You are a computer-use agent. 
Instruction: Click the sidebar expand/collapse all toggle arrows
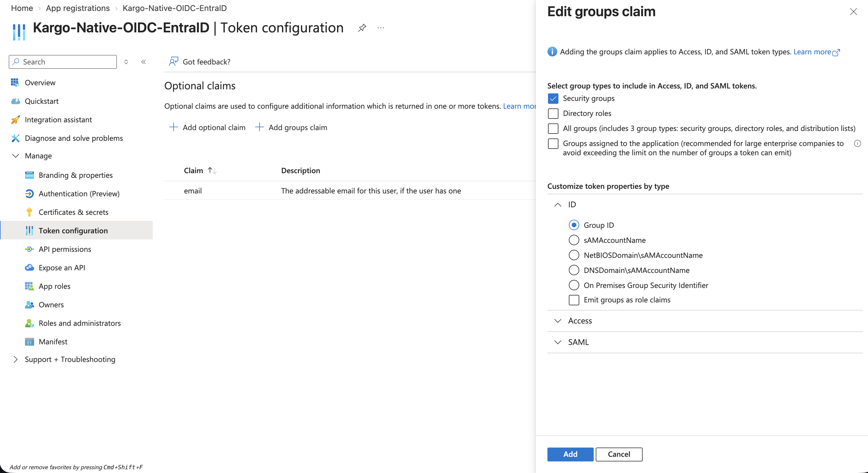[x=126, y=62]
